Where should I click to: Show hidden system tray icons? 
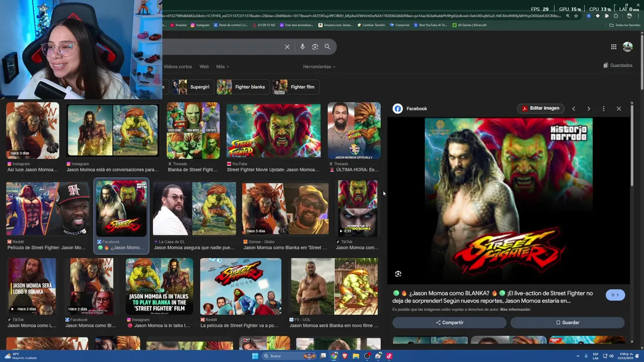(578, 356)
